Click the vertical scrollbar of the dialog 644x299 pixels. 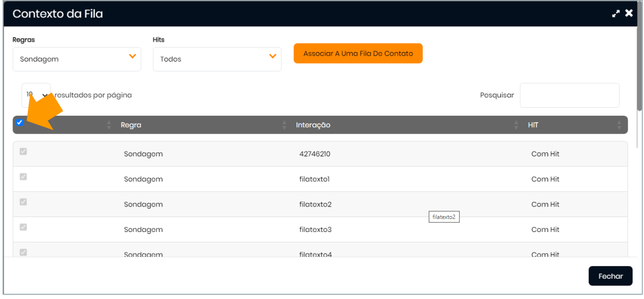coord(640,70)
